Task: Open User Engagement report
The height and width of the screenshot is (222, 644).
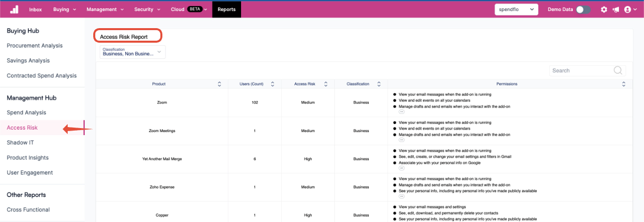Action: tap(30, 173)
